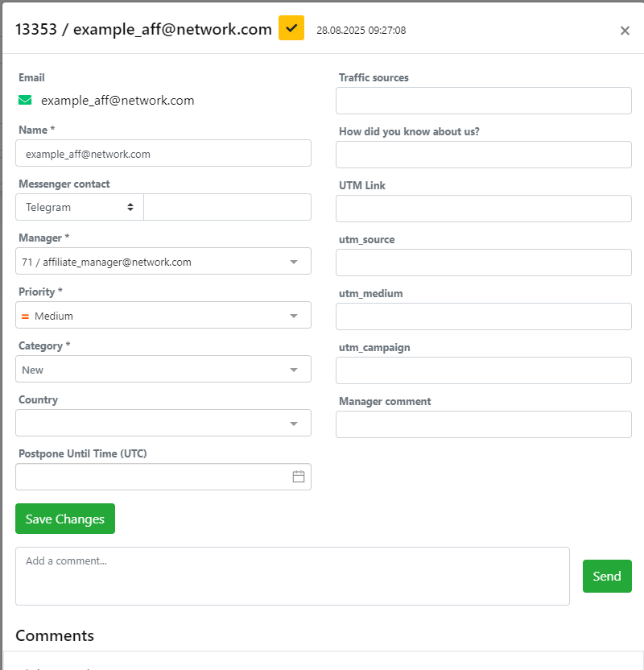The height and width of the screenshot is (670, 644).
Task: Click the UTM Link input
Action: point(483,209)
